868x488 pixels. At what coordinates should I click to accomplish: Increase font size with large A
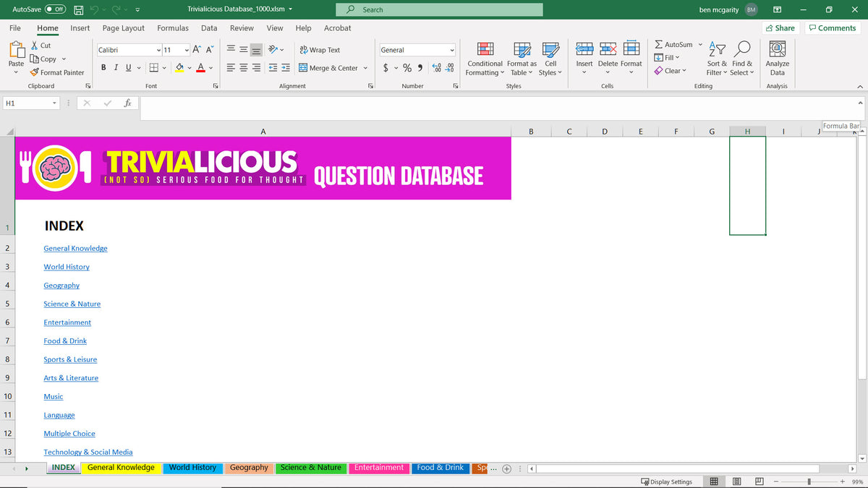[197, 49]
